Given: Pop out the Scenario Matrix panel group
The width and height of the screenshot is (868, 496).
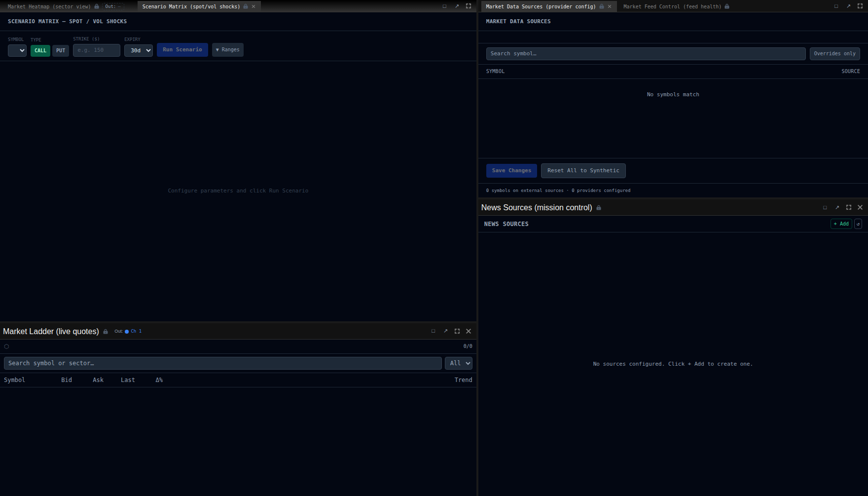Looking at the screenshot, I should coord(457,6).
